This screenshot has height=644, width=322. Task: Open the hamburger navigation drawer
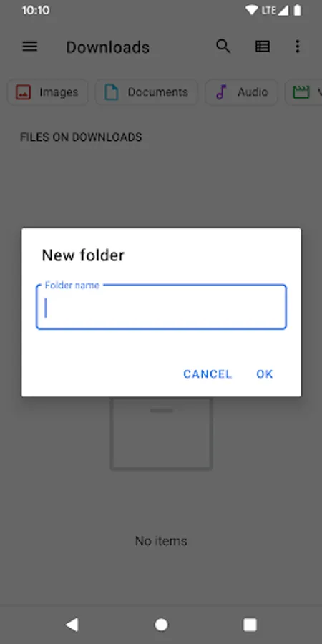pyautogui.click(x=29, y=47)
